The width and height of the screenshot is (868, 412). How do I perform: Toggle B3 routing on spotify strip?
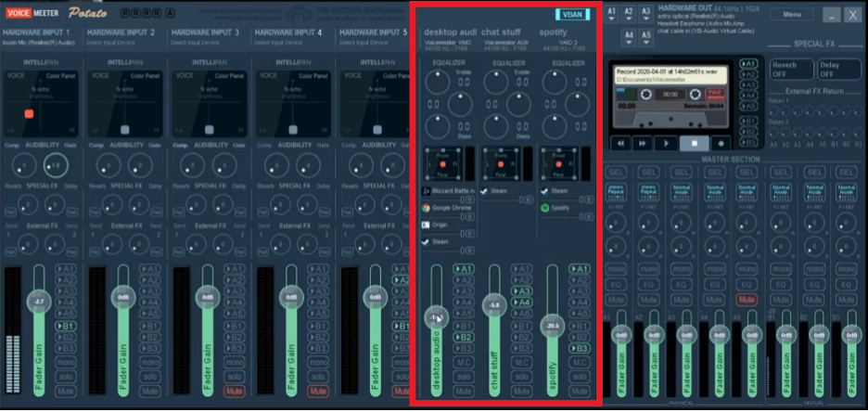(x=580, y=348)
